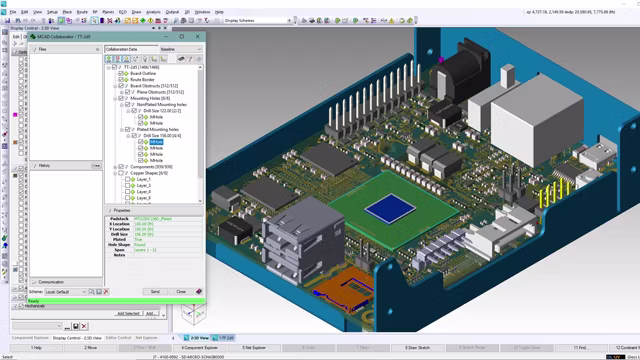Collapse the Files panel chevron
This screenshot has width=640, height=360.
97,49
